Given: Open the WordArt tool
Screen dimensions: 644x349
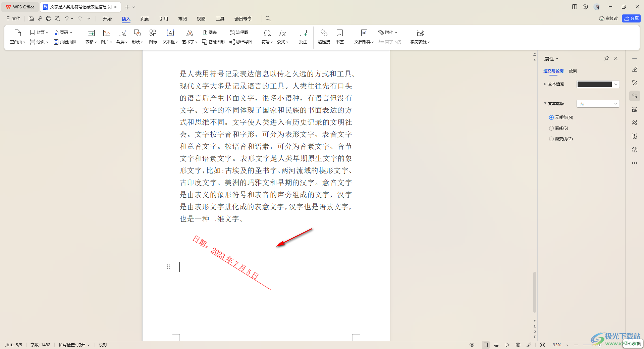Looking at the screenshot, I should pos(190,37).
